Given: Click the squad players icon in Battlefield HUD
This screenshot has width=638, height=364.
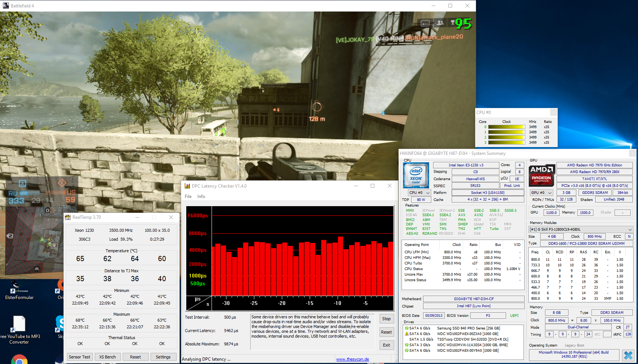Looking at the screenshot, I should click(x=440, y=23).
